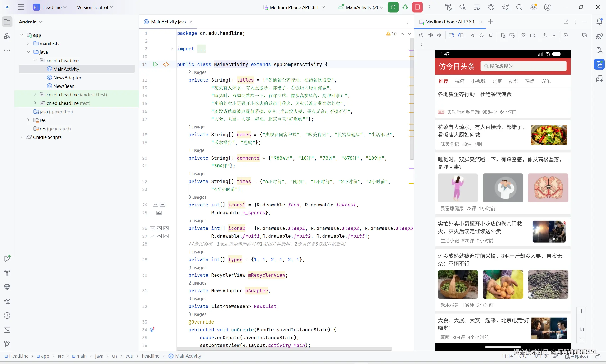Expand the folded import block
606x364 pixels.
click(x=172, y=49)
